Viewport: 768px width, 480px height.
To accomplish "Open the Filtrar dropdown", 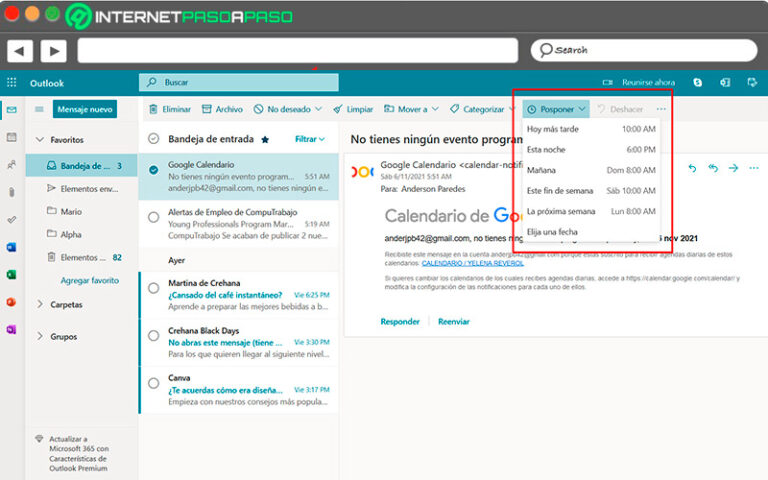I will pos(310,139).
